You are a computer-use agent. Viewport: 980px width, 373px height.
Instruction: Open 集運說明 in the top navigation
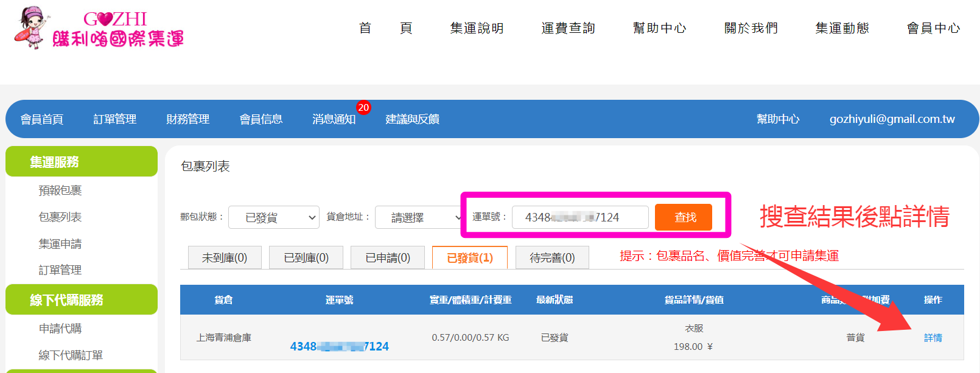tap(477, 28)
